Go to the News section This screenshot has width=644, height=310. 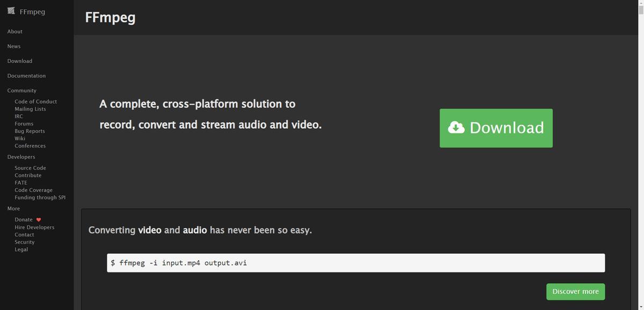(x=14, y=46)
